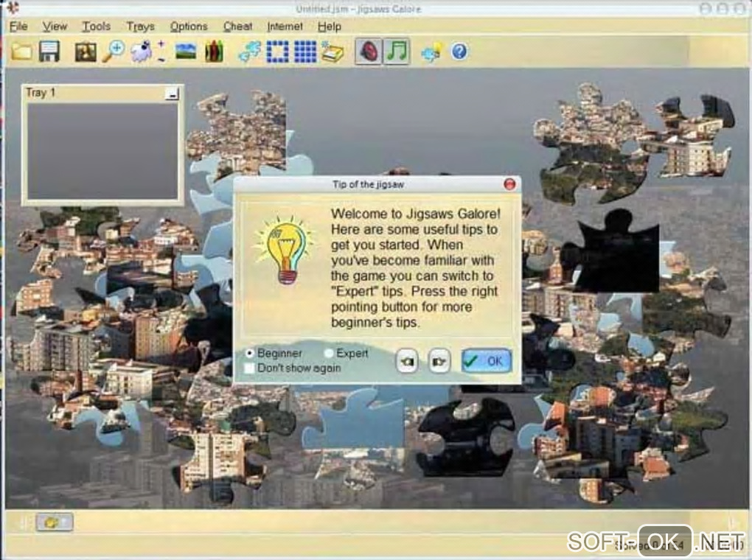The width and height of the screenshot is (752, 560).
Task: Select the magnifying glass zoom tool
Action: (114, 52)
